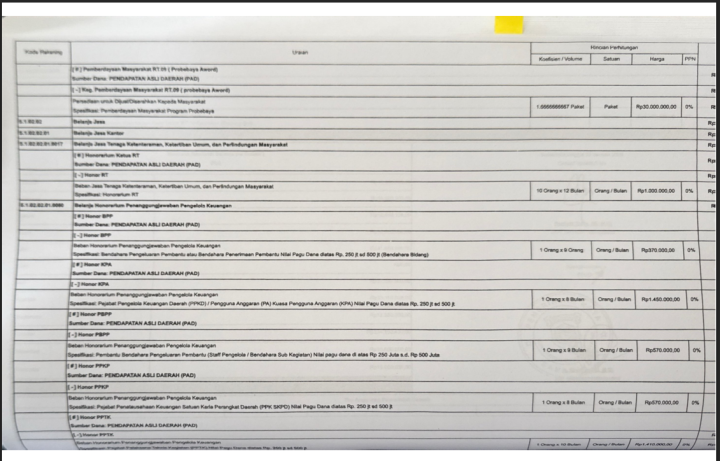Image resolution: width=720 pixels, height=461 pixels.
Task: Select the Satuan column header
Action: [611, 59]
